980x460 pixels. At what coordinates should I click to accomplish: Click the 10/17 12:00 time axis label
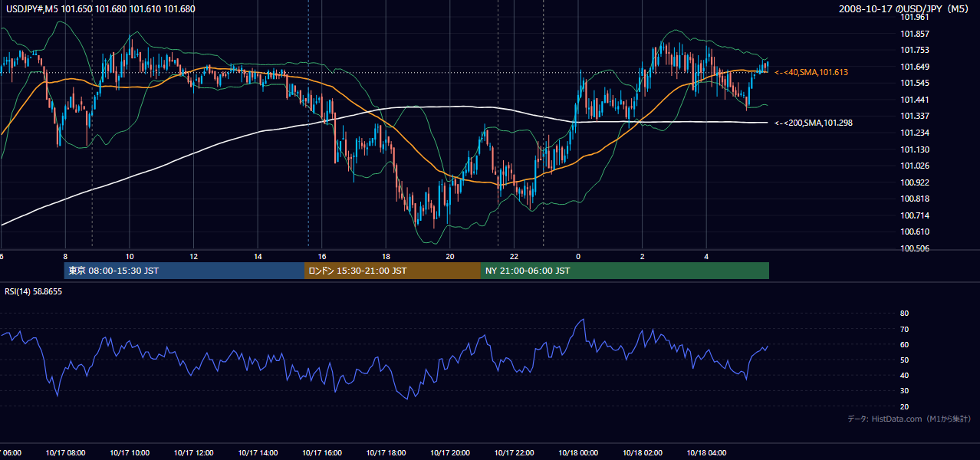(x=194, y=452)
